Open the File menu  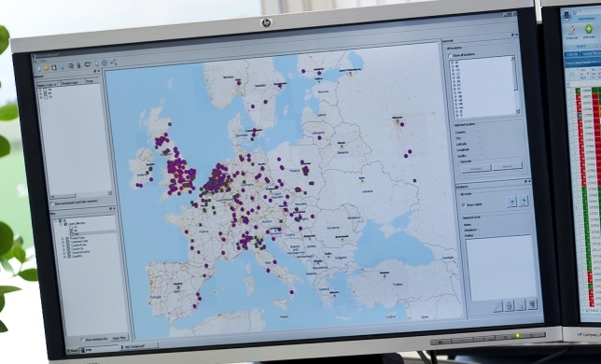click(34, 62)
